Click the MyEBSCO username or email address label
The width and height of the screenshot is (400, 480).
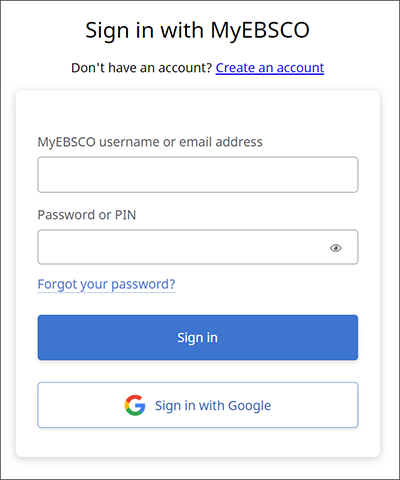click(x=150, y=142)
